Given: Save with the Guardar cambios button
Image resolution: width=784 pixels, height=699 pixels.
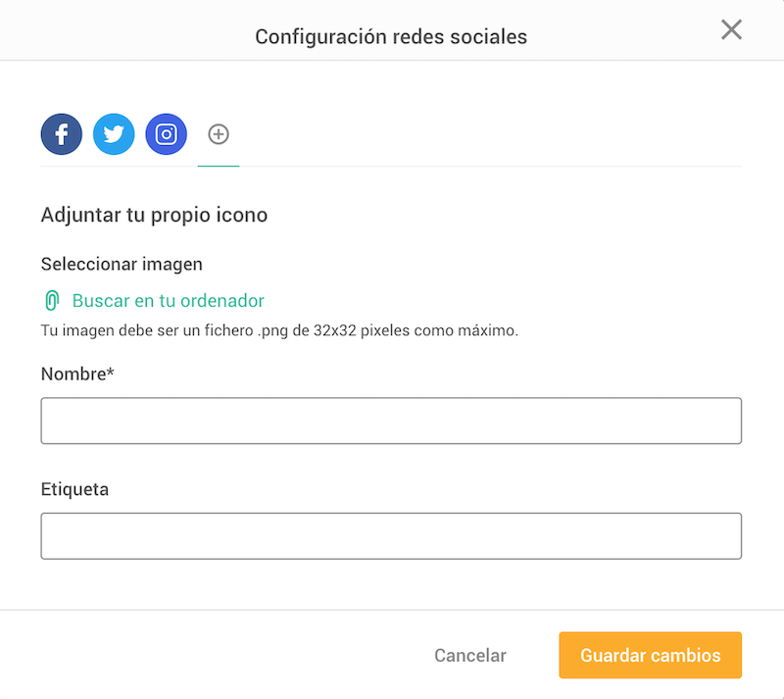Looking at the screenshot, I should pyautogui.click(x=650, y=655).
